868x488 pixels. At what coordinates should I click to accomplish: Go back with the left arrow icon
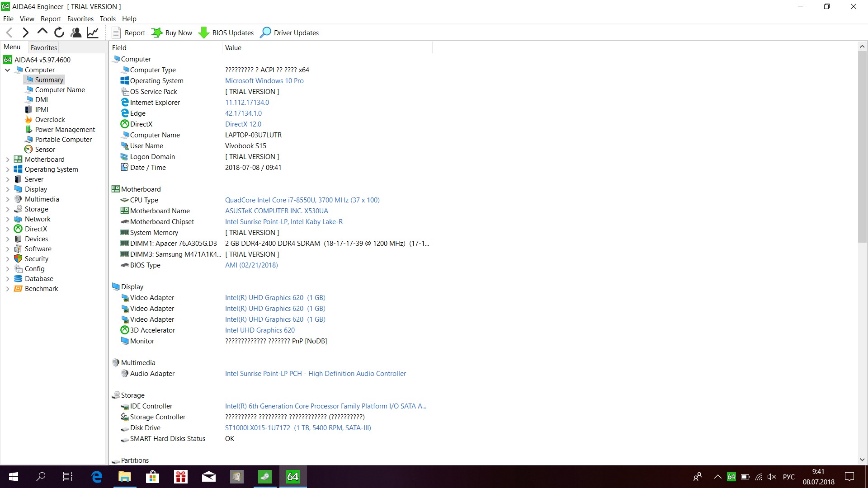9,33
